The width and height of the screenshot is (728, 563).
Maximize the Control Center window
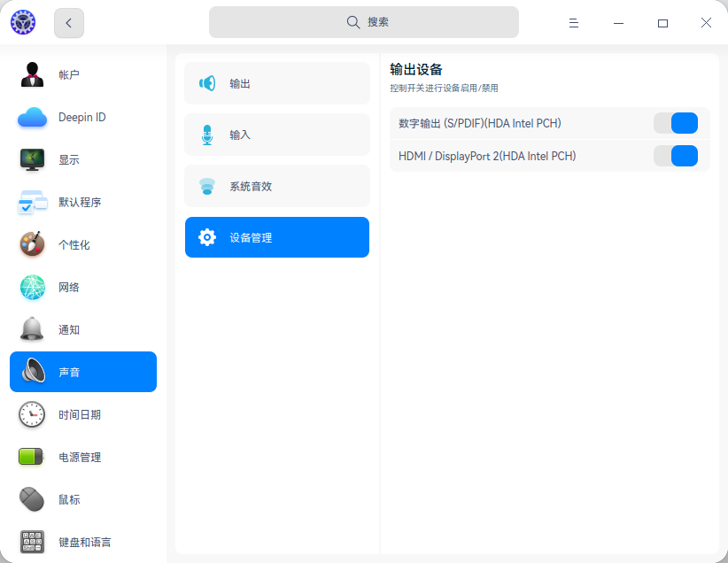(662, 23)
